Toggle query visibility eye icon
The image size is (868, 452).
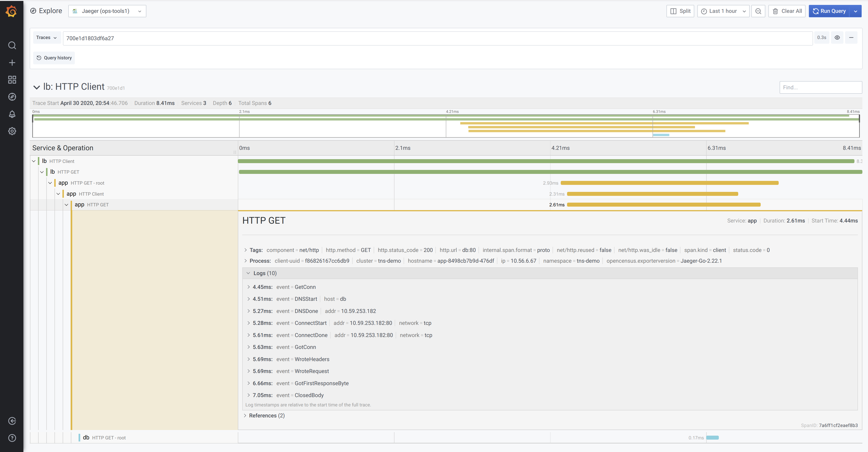[837, 38]
